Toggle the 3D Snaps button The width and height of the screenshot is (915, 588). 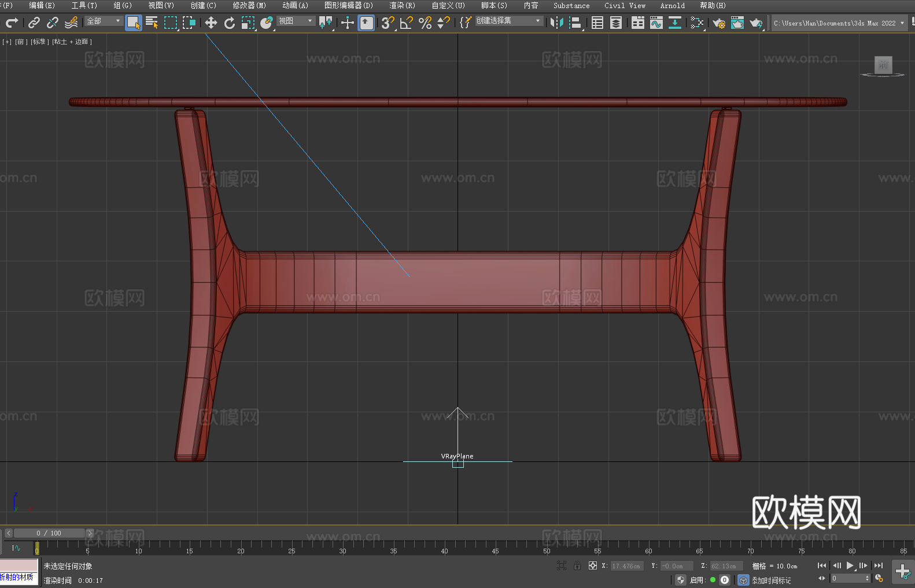click(x=388, y=23)
